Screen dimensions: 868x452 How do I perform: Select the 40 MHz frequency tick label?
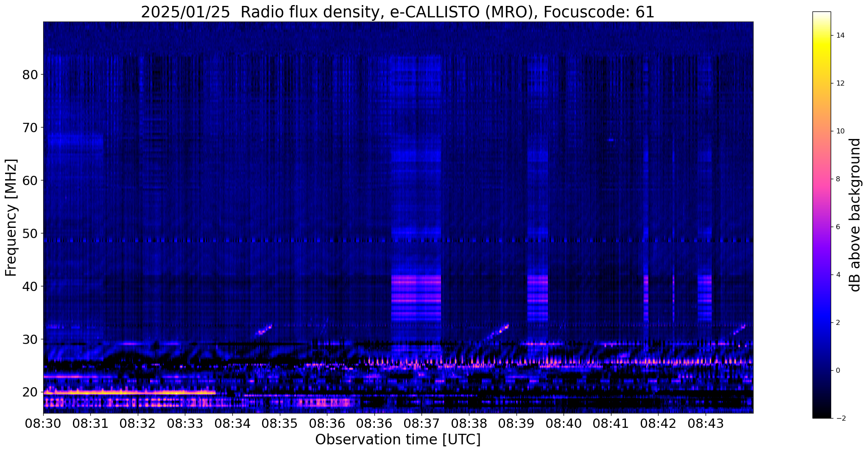pyautogui.click(x=30, y=286)
